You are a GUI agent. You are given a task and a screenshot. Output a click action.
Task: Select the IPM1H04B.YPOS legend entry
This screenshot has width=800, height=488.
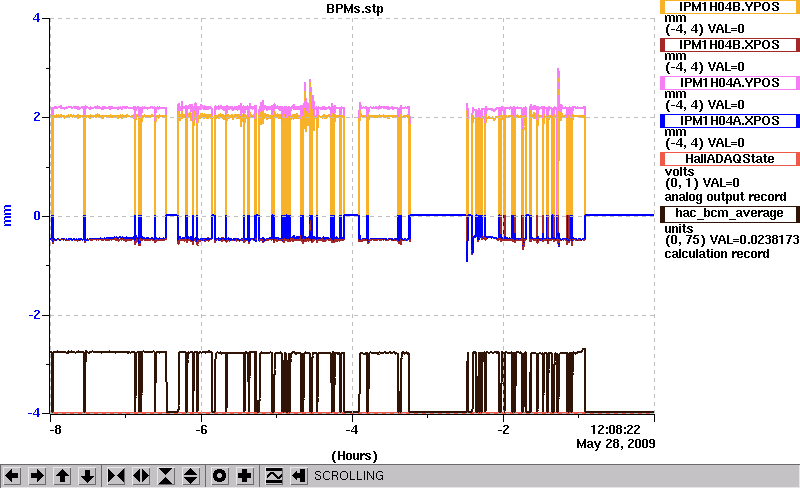tap(730, 7)
